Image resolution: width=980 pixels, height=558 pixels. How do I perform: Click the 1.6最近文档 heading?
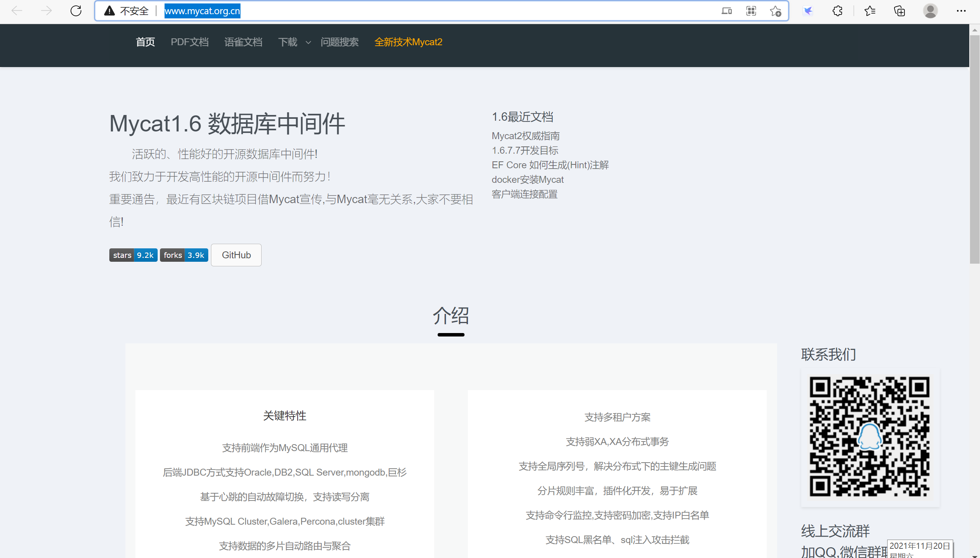pyautogui.click(x=522, y=117)
